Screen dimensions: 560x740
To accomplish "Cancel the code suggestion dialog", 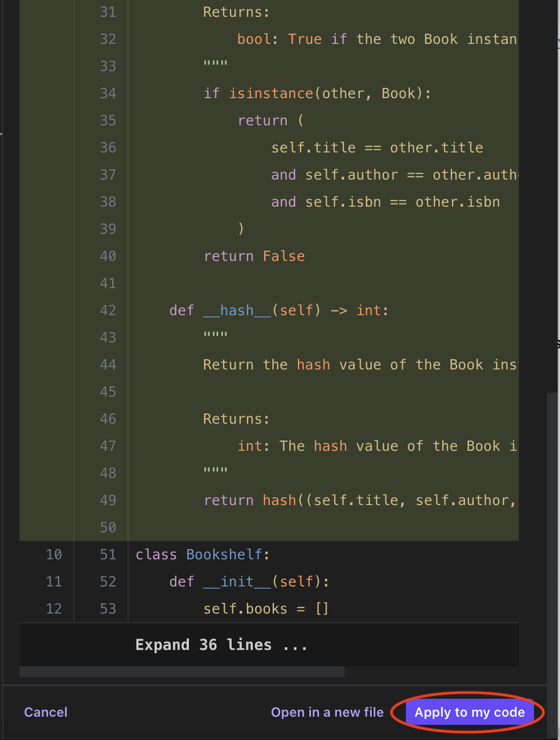I will tap(46, 712).
